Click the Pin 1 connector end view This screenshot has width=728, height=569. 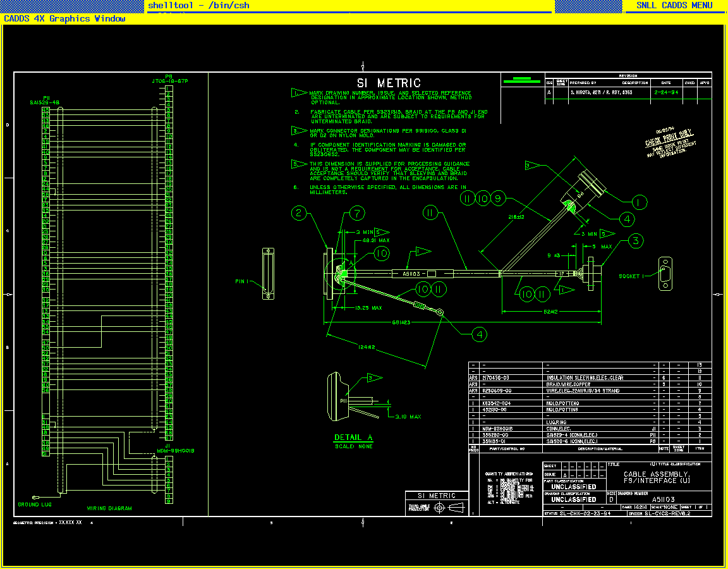pos(269,273)
